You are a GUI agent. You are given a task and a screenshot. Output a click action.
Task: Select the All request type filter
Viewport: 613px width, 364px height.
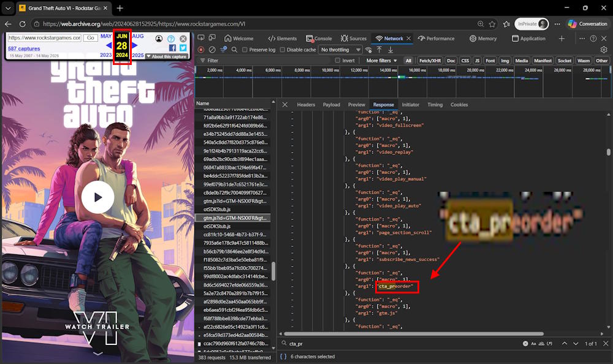pyautogui.click(x=408, y=61)
